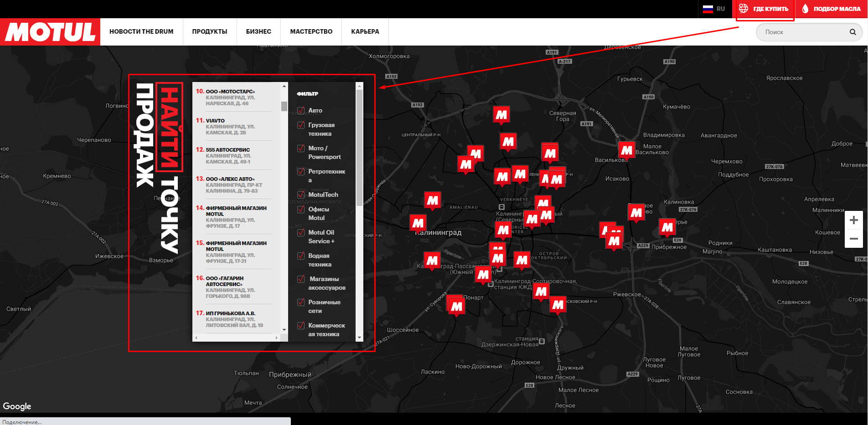The image size is (868, 425).
Task: Toggle the Ретротехника checkbox
Action: 301,171
